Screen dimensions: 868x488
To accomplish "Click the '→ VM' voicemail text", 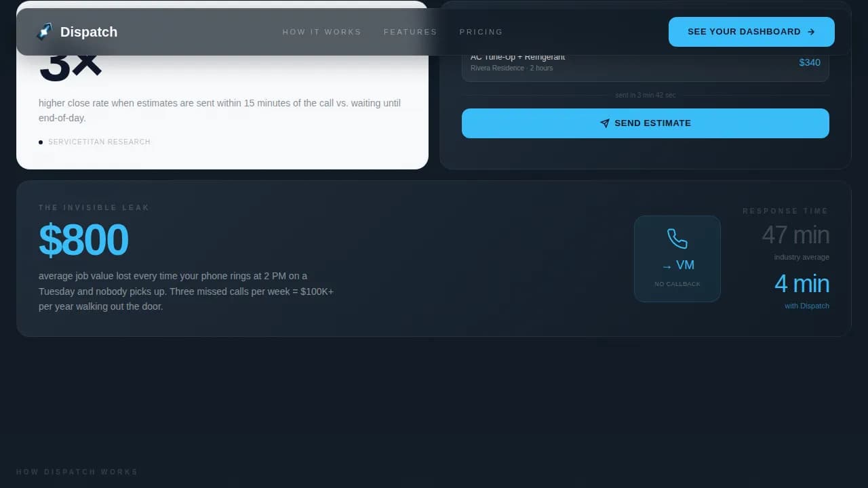I will pos(677,265).
